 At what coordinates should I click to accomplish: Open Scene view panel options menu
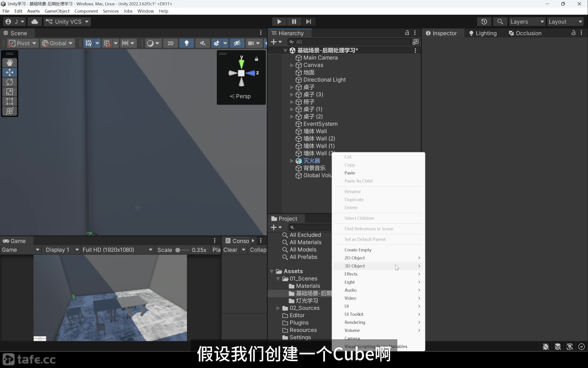(261, 33)
